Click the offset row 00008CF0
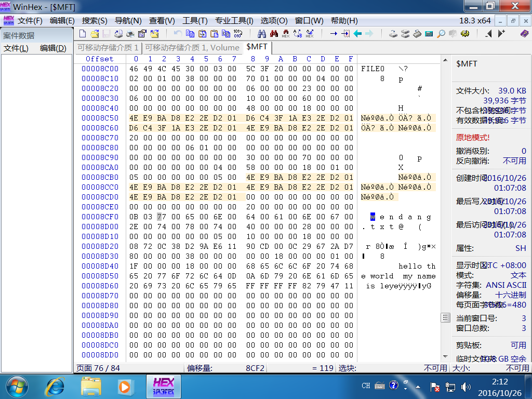This screenshot has width=532, height=399. (x=100, y=217)
